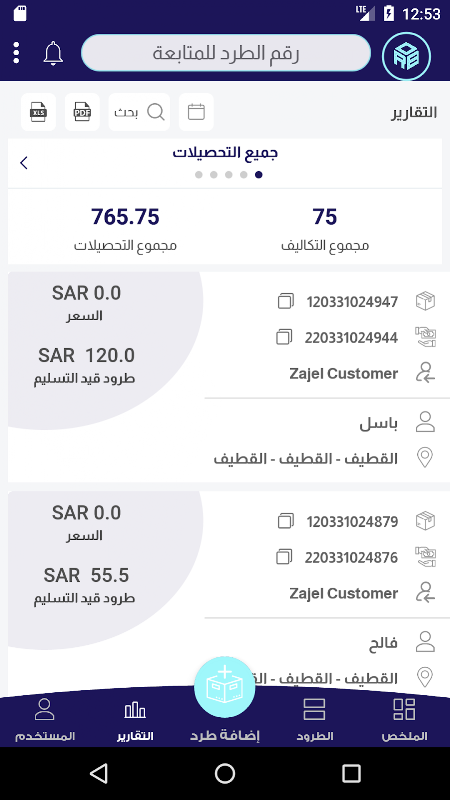Select the first carousel page dot

pos(198,174)
